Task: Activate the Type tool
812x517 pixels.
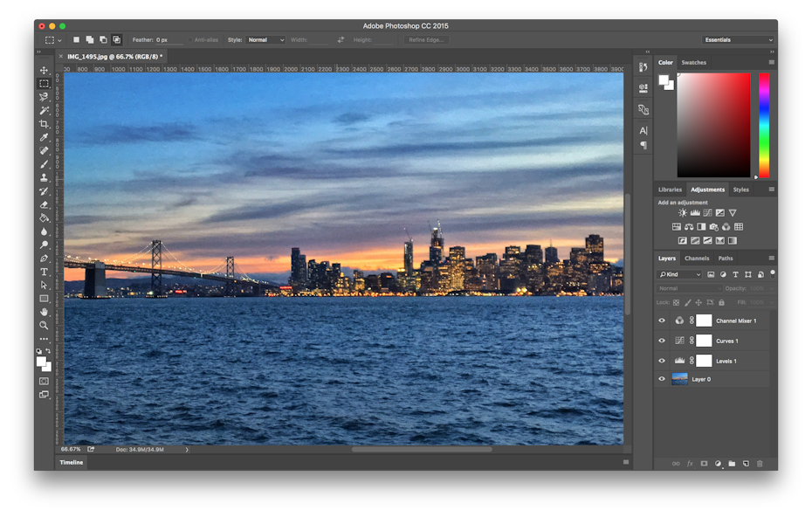Action: (x=44, y=272)
